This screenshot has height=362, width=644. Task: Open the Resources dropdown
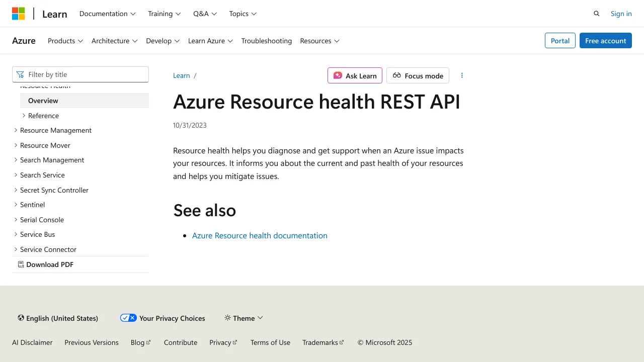tap(320, 41)
